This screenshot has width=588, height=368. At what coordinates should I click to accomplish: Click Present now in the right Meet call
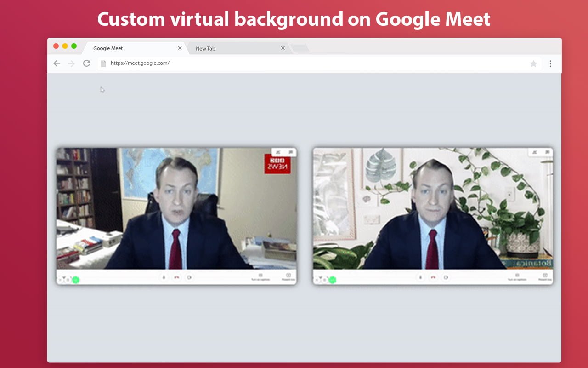point(545,277)
